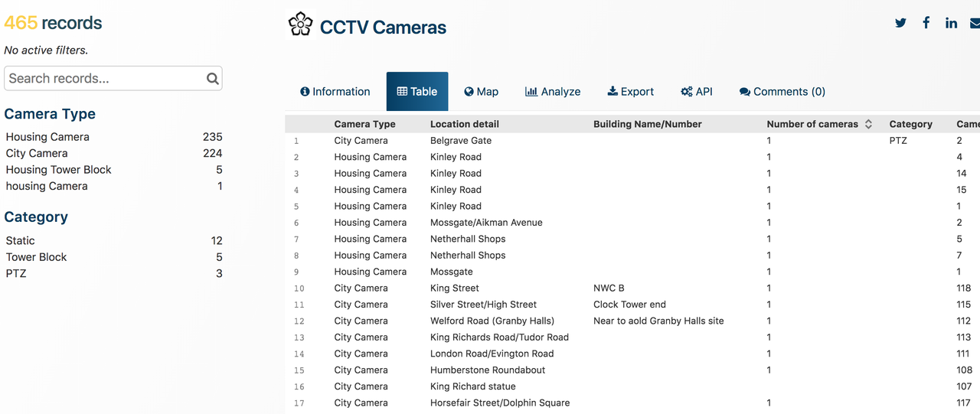Click Housing Camera count 235
The width and height of the screenshot is (980, 414).
pyautogui.click(x=212, y=137)
